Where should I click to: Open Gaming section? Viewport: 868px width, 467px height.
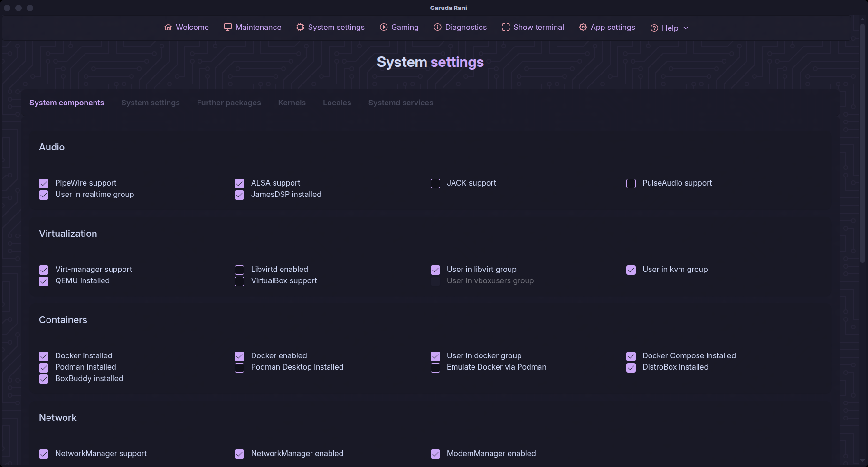399,28
